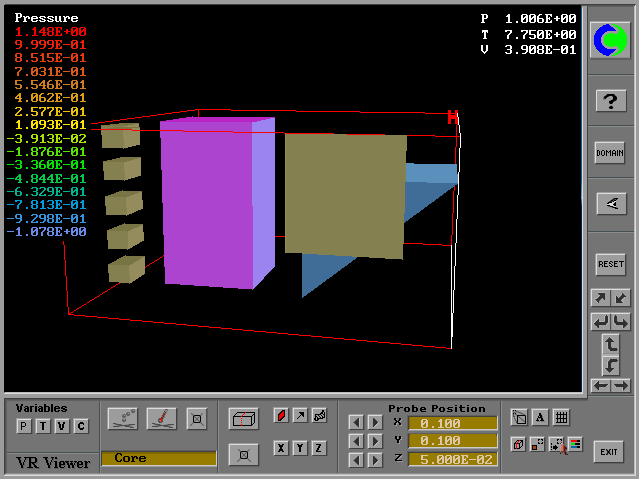Screen dimensions: 639x479
Task: Select the C variable button
Action: click(81, 426)
